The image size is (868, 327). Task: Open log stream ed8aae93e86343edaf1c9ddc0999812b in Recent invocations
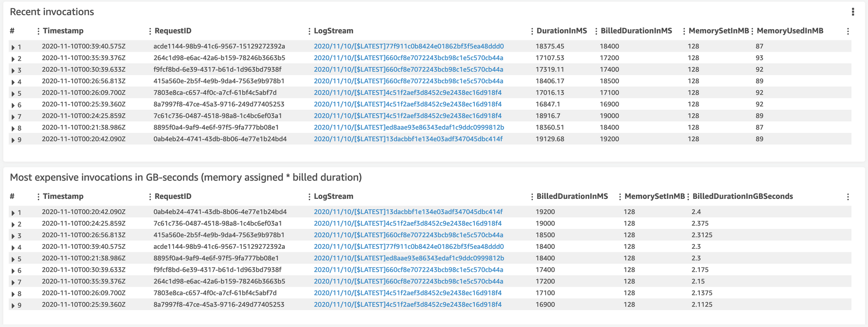[x=409, y=127]
